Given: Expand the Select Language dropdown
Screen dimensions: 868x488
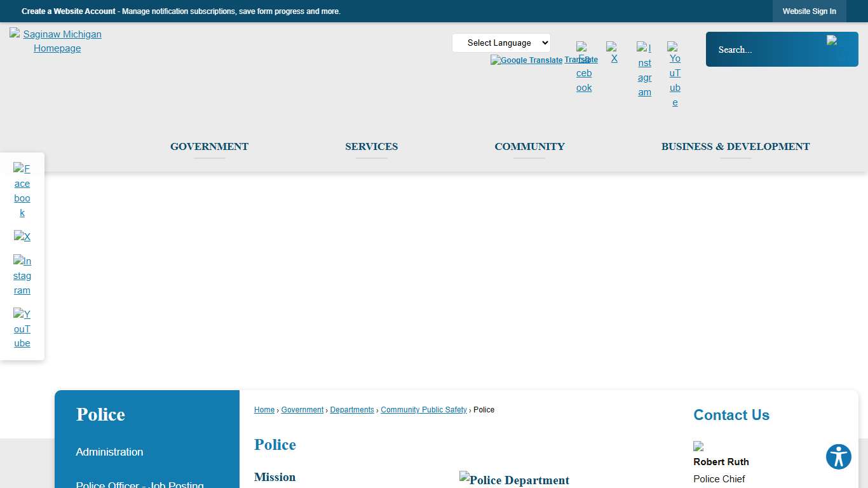Looking at the screenshot, I should [x=501, y=43].
